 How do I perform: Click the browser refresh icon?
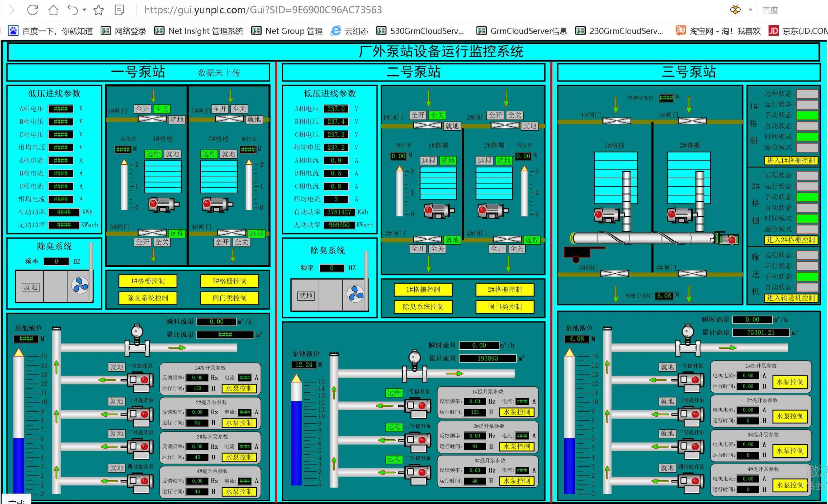click(32, 10)
